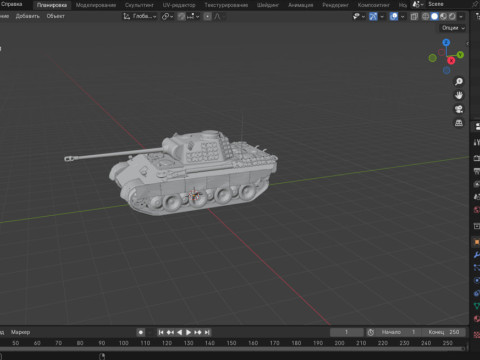Select material preview shading

tap(444, 16)
